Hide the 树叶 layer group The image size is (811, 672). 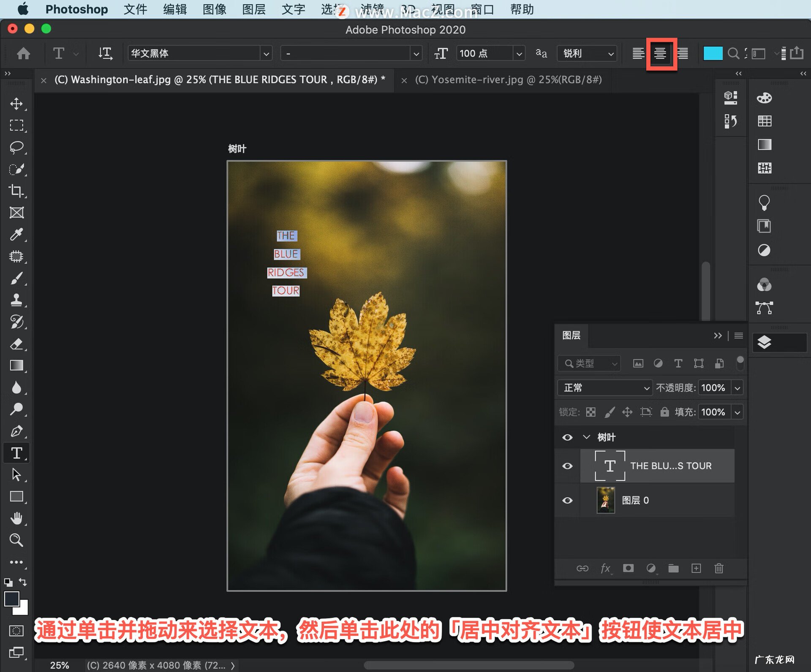click(567, 437)
